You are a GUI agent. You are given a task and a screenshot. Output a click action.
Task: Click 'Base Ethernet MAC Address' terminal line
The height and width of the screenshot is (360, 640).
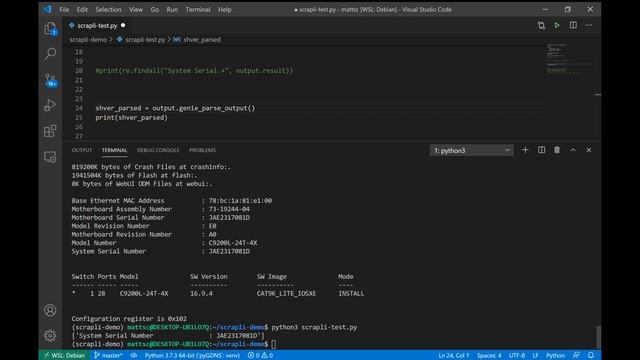click(x=172, y=200)
